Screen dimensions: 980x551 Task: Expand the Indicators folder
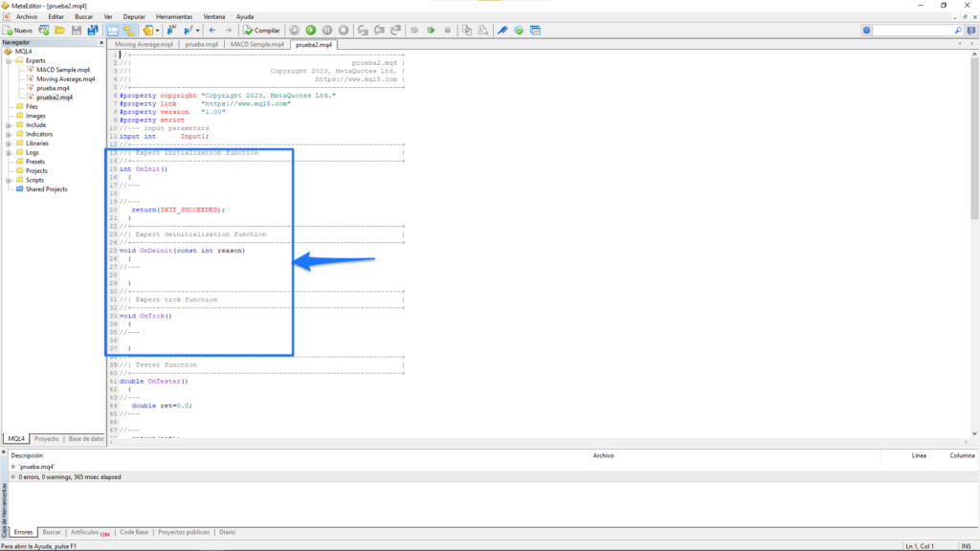pyautogui.click(x=9, y=134)
